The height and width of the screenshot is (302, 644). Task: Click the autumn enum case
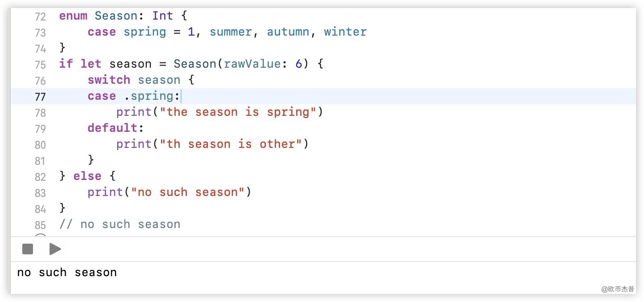point(288,32)
